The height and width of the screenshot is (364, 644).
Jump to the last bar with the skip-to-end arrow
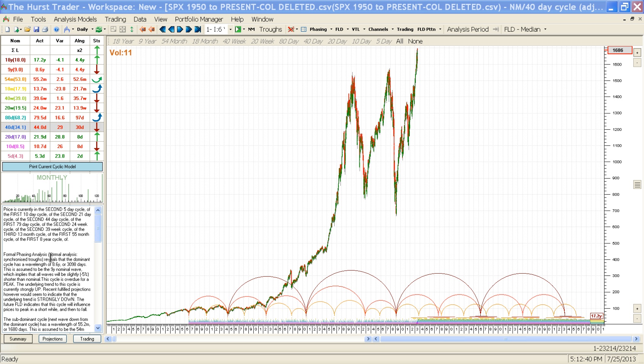pyautogui.click(x=198, y=29)
